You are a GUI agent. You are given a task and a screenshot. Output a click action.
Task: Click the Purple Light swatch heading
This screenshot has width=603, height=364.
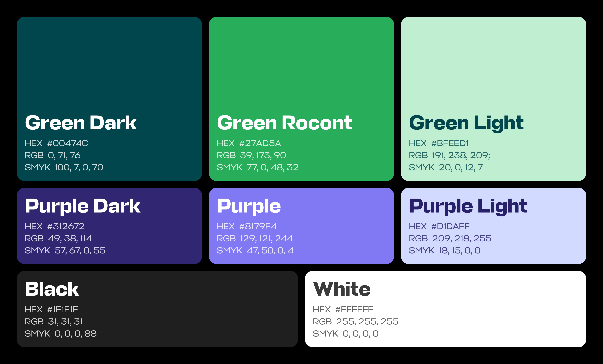point(468,206)
